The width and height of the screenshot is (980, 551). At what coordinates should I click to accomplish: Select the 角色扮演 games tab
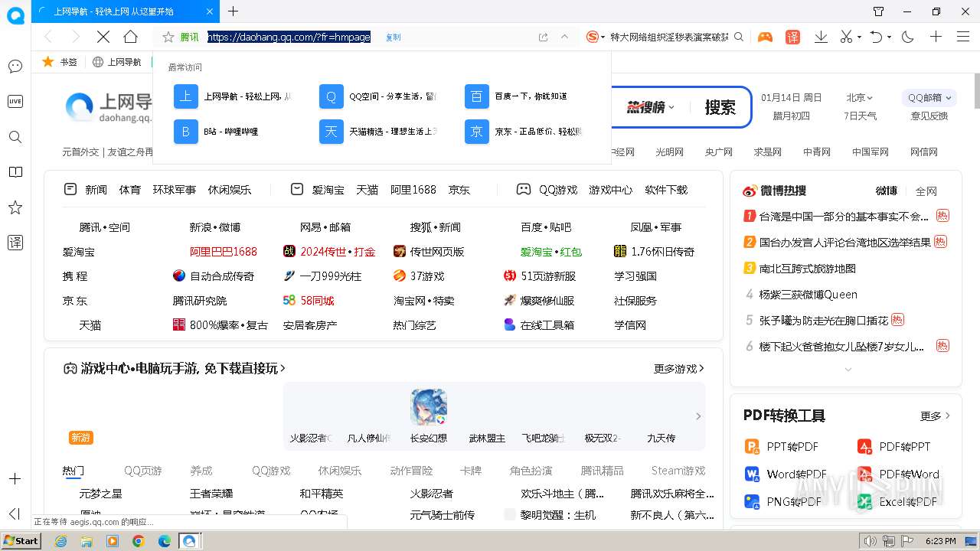tap(531, 471)
